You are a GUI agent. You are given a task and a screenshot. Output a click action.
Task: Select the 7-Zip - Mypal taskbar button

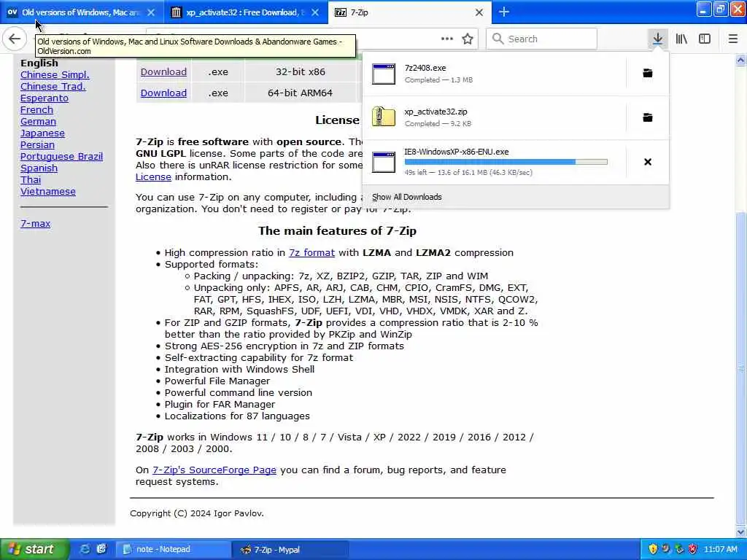290,550
